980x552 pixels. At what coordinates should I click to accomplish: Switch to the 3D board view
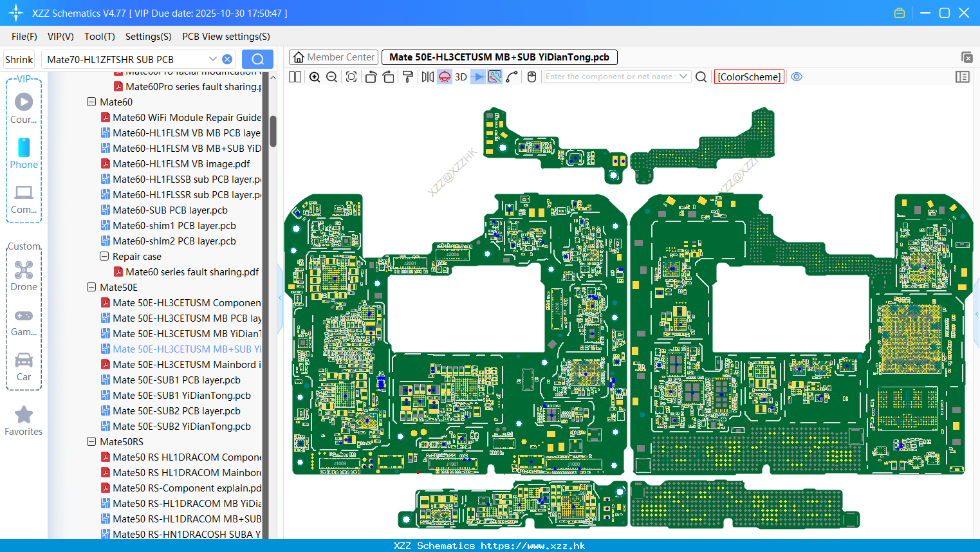tap(461, 77)
